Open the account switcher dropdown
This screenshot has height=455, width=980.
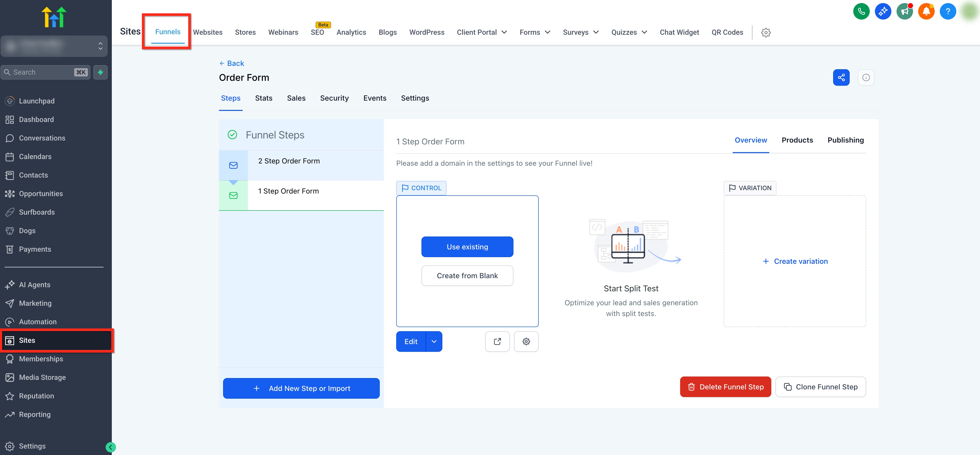tap(54, 46)
